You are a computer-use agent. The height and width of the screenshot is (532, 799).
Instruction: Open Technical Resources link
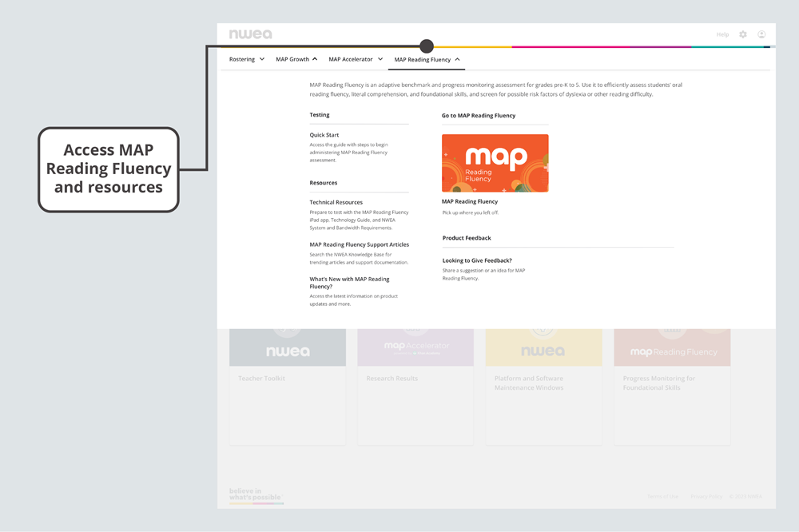[336, 202]
